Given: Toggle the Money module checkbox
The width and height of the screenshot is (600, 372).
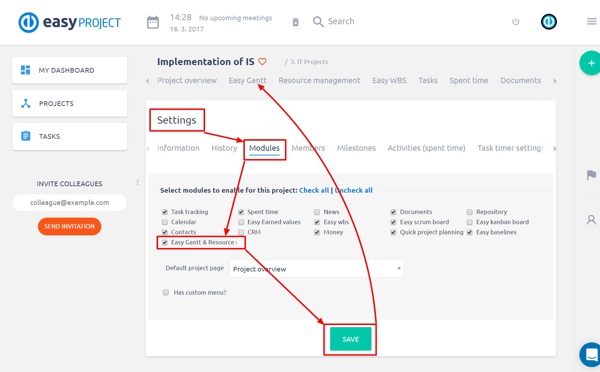Looking at the screenshot, I should point(317,232).
